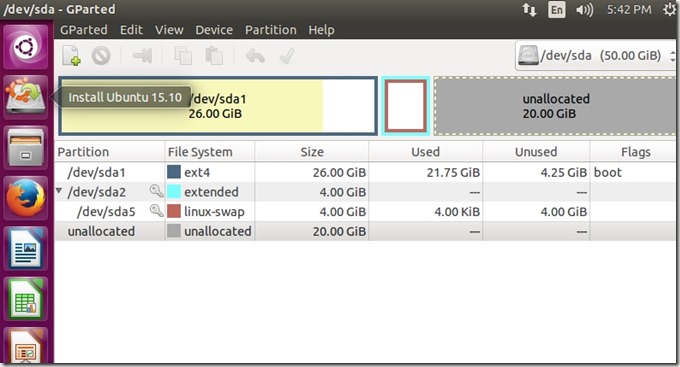Click the New partition toolbar icon

tap(72, 56)
